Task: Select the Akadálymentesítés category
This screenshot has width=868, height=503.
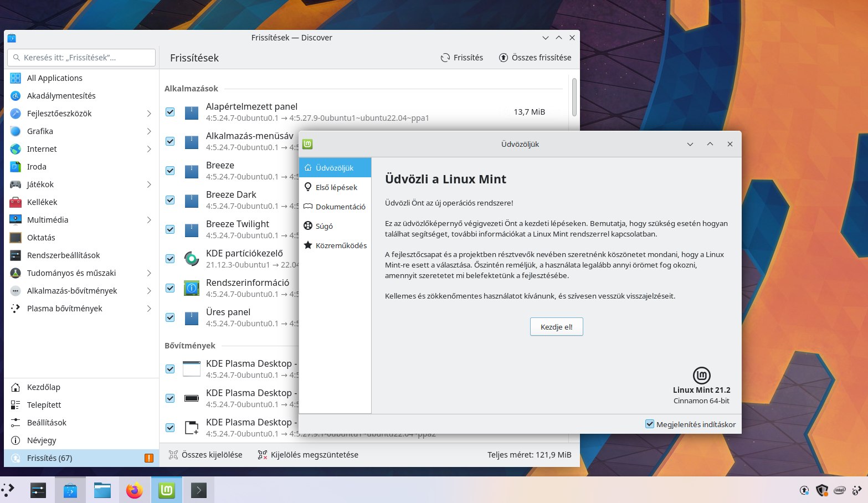Action: coord(81,96)
